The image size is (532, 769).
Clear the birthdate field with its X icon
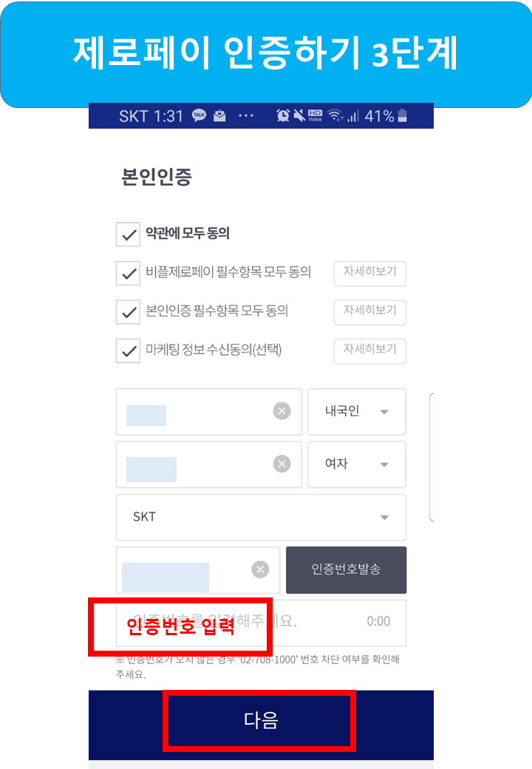[x=282, y=464]
